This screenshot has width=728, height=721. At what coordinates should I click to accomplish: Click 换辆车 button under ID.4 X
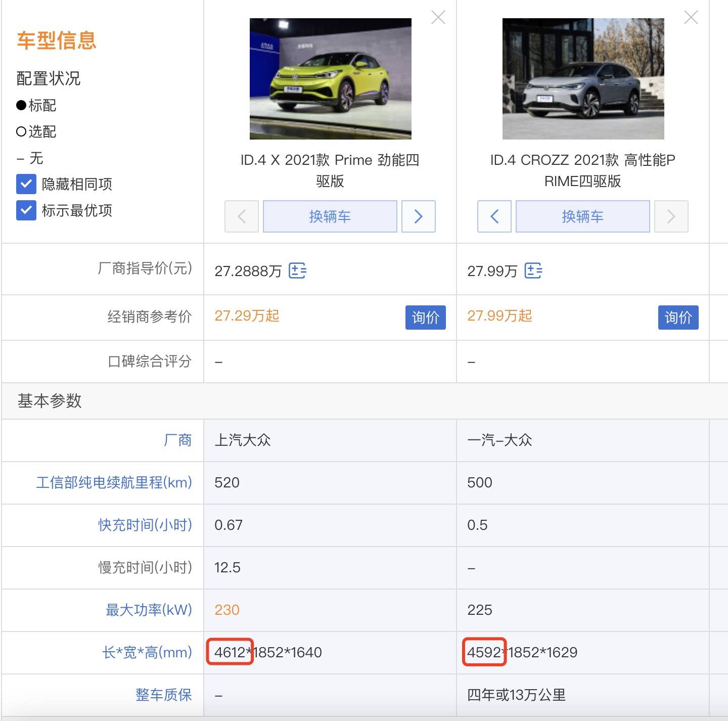[x=330, y=216]
